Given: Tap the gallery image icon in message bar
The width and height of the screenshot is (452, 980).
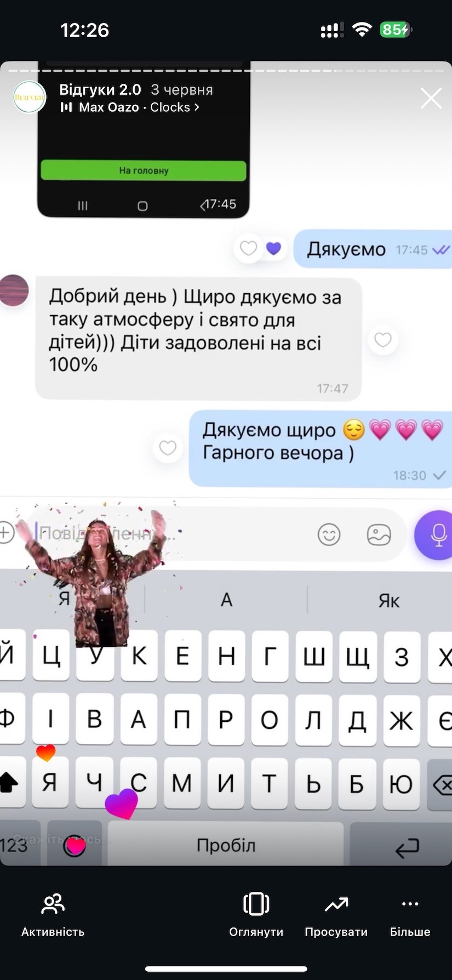Looking at the screenshot, I should click(379, 534).
